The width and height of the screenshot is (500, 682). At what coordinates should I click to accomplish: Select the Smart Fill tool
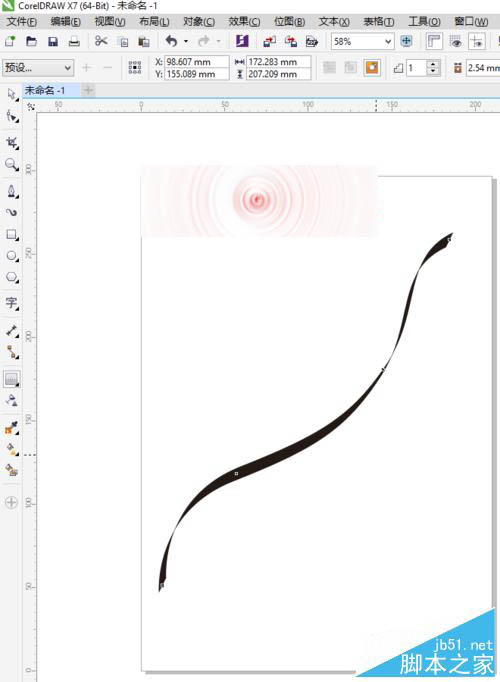pos(12,470)
